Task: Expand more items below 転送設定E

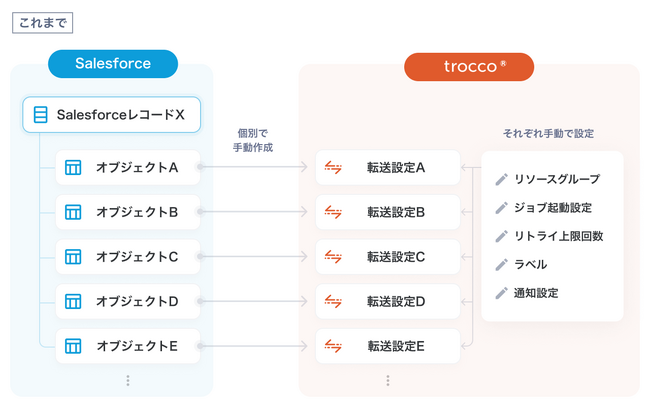Action: [388, 381]
